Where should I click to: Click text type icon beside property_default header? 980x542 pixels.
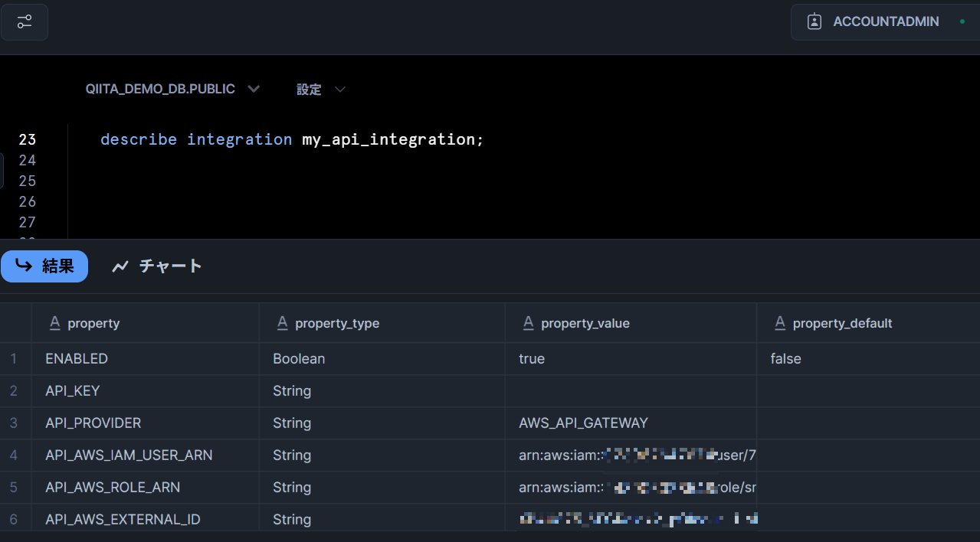780,323
